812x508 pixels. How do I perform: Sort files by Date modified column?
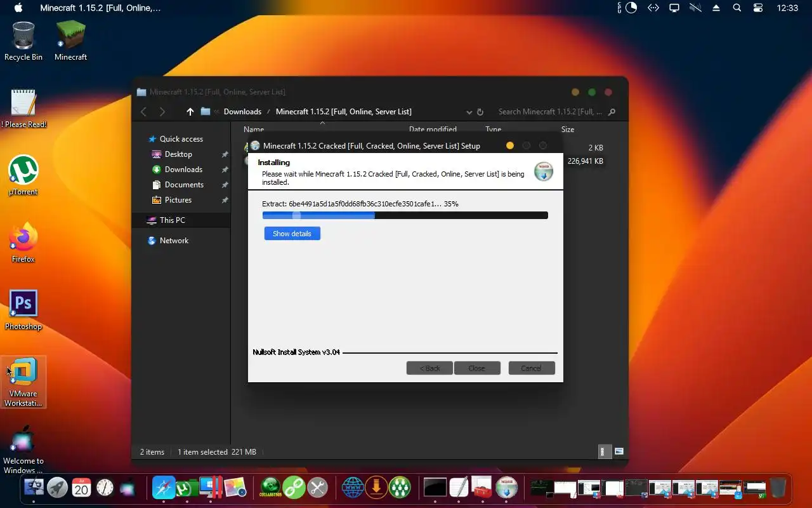(433, 130)
